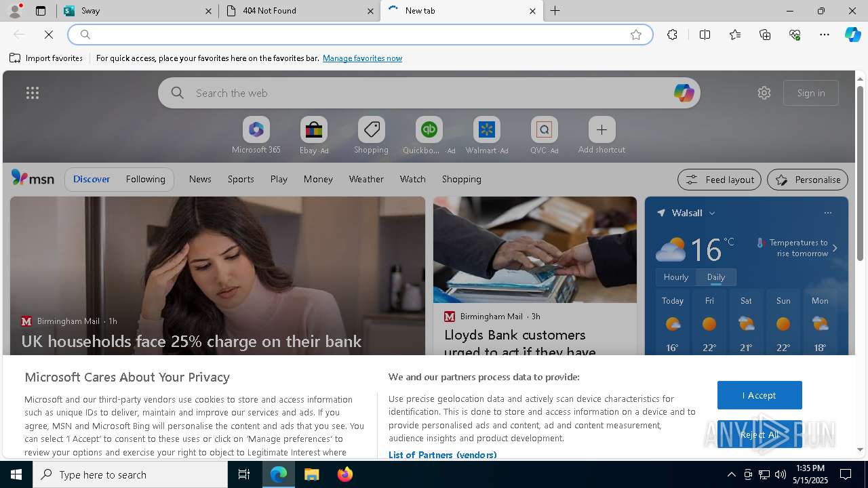
Task: Open Feed layout options
Action: tap(719, 180)
